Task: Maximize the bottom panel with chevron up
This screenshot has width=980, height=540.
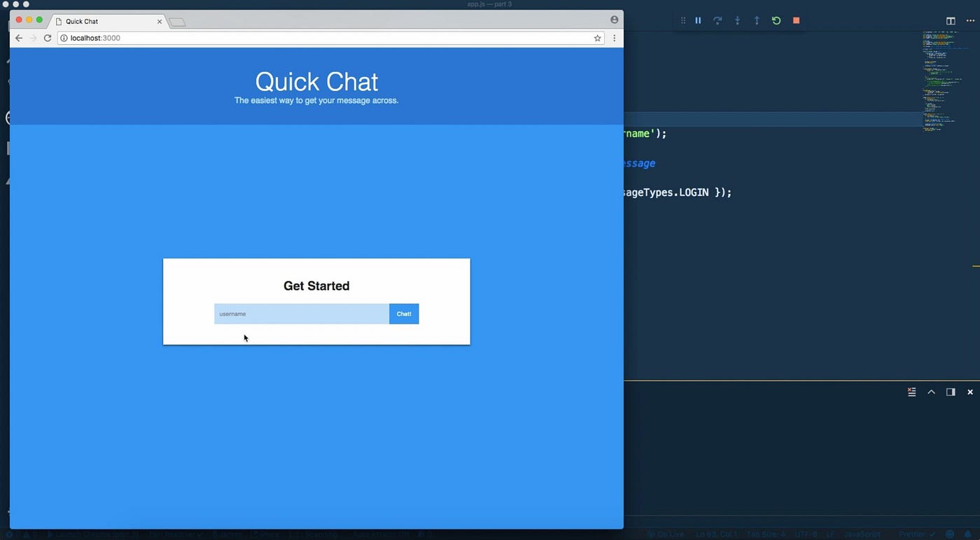Action: point(931,392)
